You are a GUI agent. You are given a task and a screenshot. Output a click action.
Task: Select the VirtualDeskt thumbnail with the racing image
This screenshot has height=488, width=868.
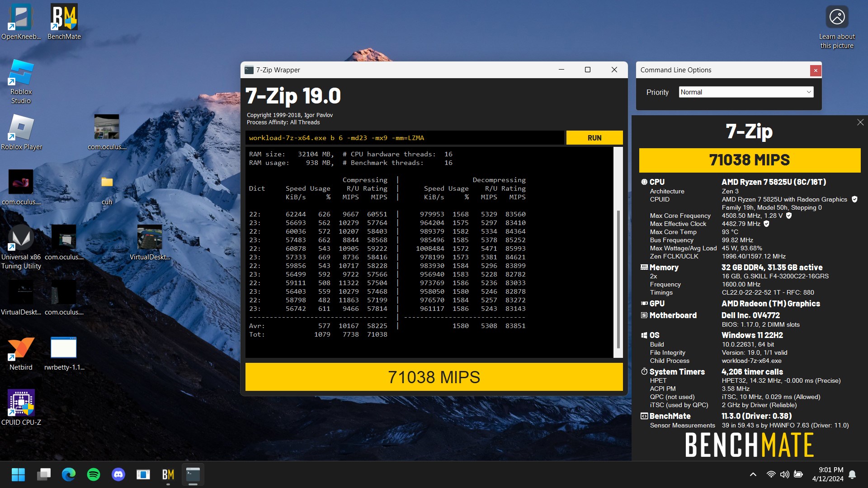150,243
